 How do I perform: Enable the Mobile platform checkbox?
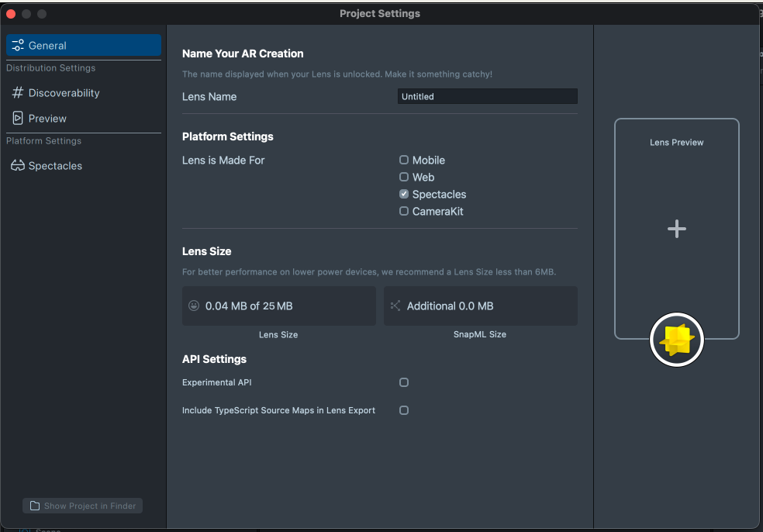coord(404,160)
